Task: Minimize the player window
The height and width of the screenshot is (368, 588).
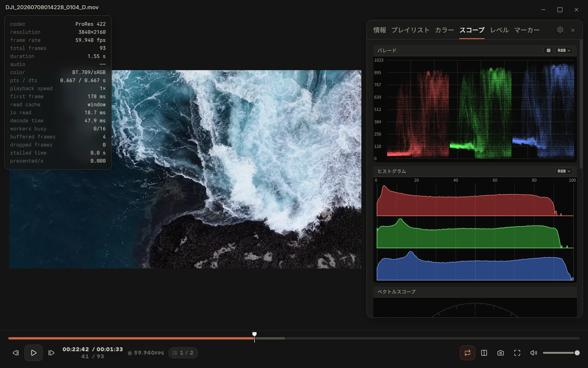Action: coord(543,10)
